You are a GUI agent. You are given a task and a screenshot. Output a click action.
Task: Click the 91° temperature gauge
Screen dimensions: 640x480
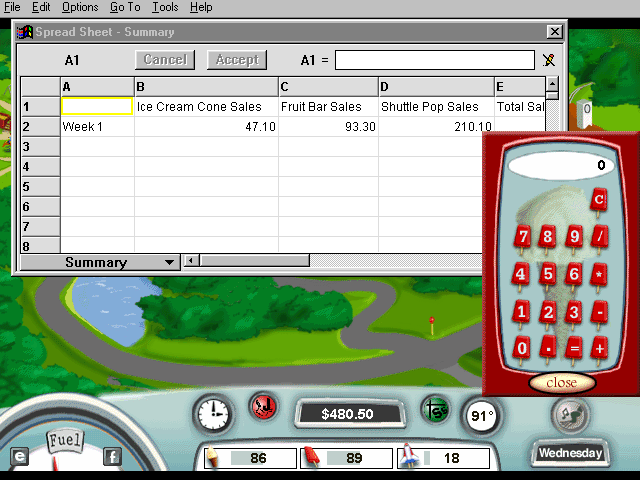(482, 416)
